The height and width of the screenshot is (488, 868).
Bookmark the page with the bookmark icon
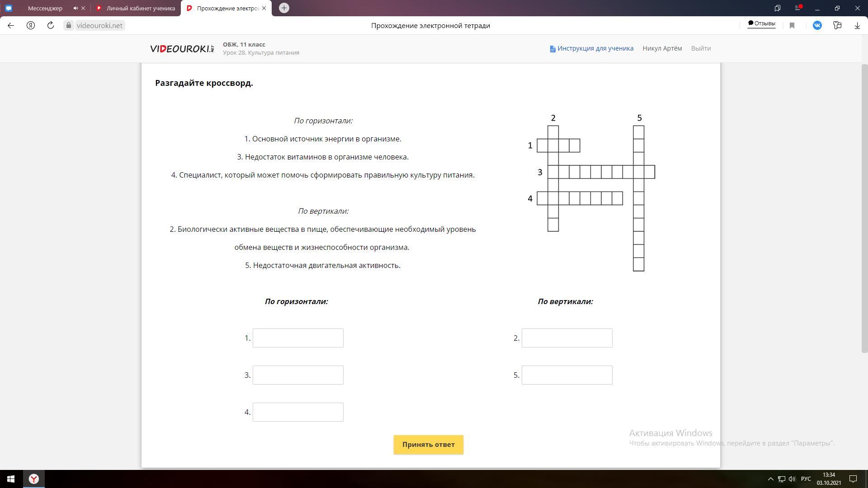tap(792, 26)
